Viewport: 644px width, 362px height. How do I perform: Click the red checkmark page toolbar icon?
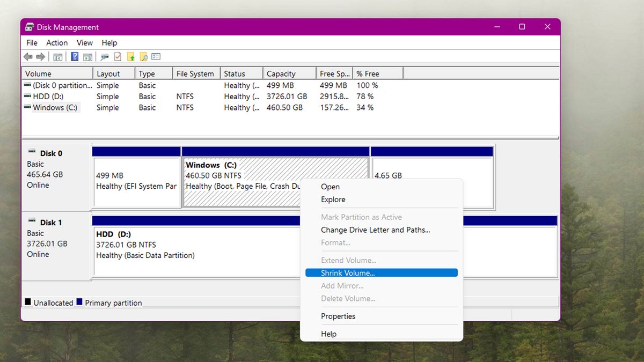118,57
